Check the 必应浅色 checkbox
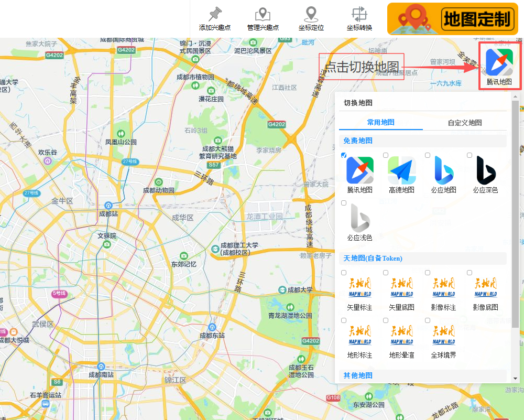Screen dimensions: 524x420 (344, 203)
